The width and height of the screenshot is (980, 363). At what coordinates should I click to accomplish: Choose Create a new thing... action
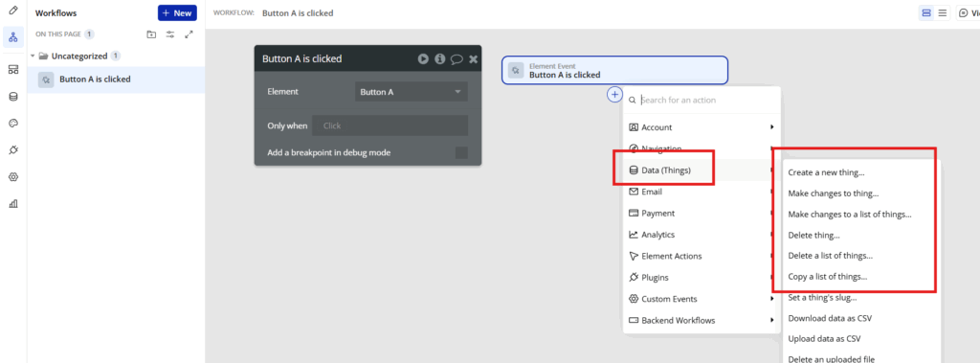(826, 172)
